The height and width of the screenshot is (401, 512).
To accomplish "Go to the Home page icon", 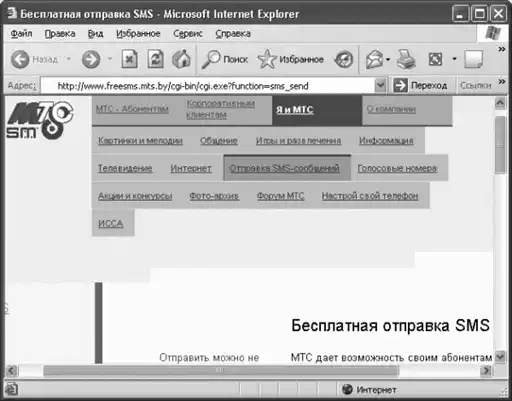I will (x=181, y=59).
